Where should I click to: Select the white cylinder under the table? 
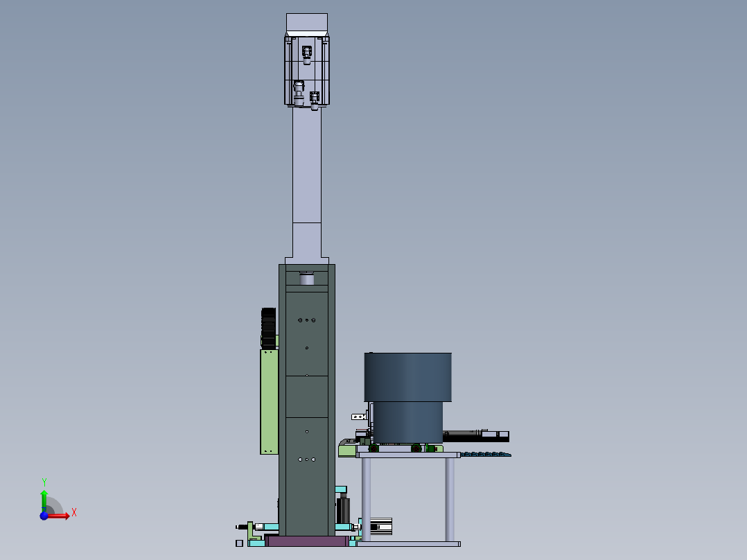381,526
